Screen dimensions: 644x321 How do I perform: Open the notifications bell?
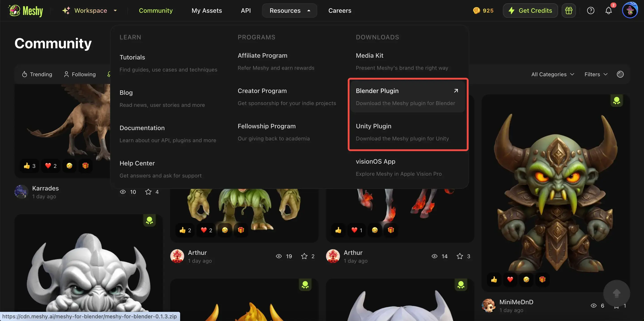[x=608, y=11]
